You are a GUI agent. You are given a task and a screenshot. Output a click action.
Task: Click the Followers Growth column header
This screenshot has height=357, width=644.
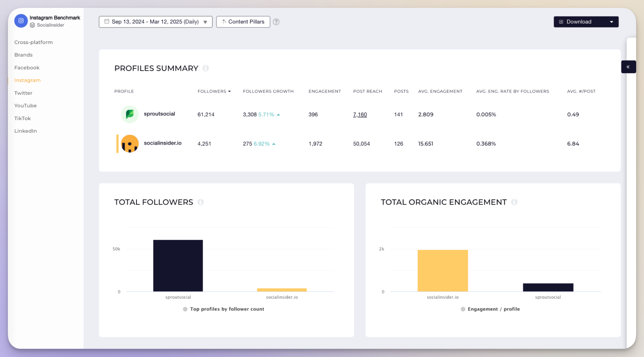(x=268, y=91)
